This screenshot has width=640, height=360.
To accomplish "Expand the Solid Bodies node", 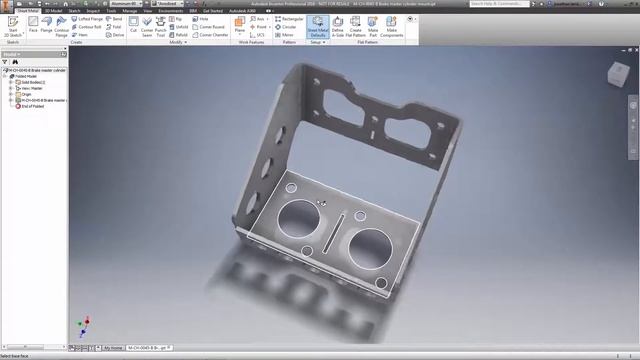I will click(11, 82).
